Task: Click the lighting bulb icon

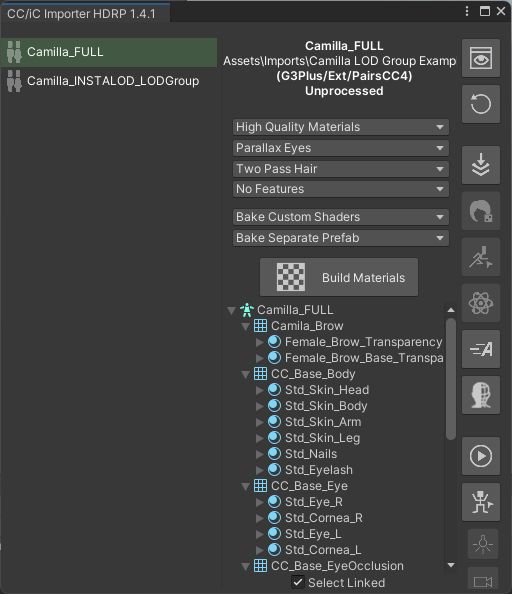Action: 482,544
